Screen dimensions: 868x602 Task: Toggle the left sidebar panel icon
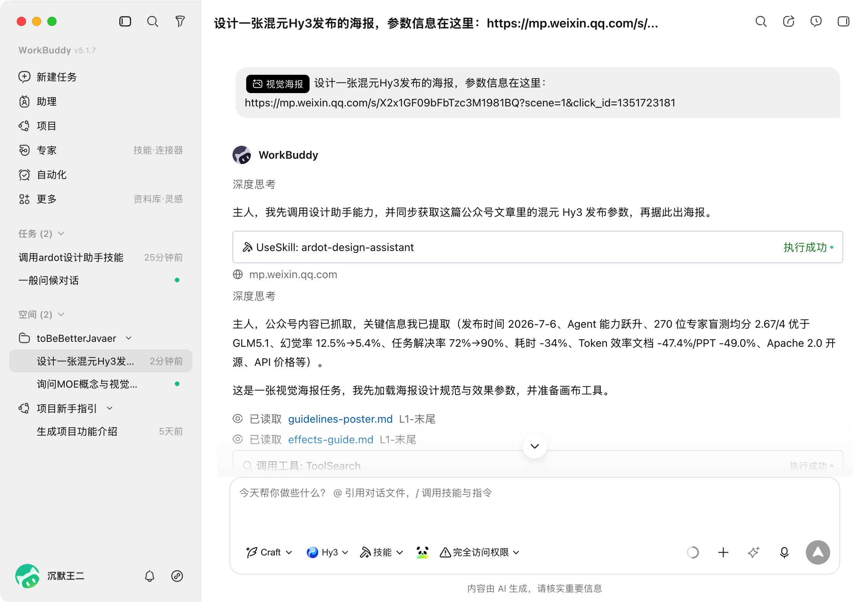[125, 21]
